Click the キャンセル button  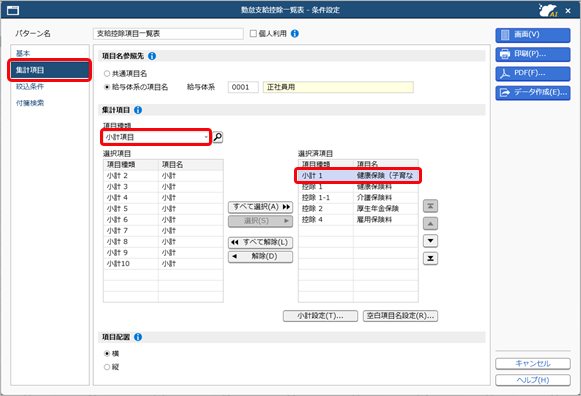pos(533,363)
